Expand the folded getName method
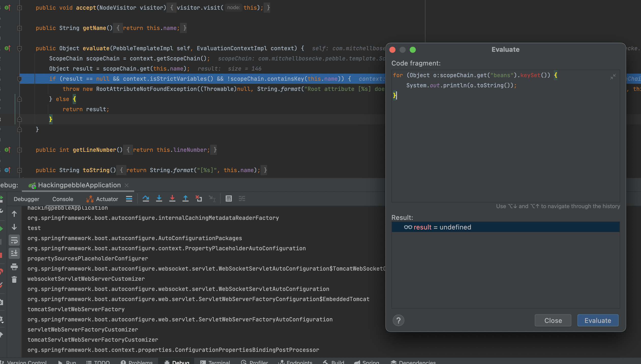The height and width of the screenshot is (364, 641). [20, 28]
